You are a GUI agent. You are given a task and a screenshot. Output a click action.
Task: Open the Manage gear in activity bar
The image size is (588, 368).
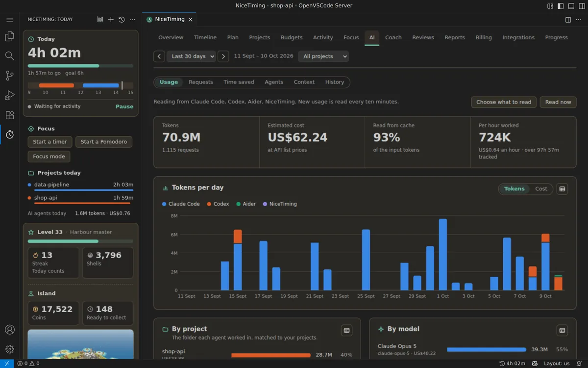9,349
